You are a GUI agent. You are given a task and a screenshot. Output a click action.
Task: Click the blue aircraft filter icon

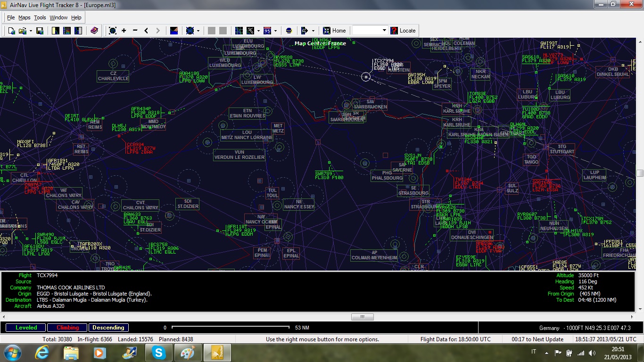click(x=190, y=31)
